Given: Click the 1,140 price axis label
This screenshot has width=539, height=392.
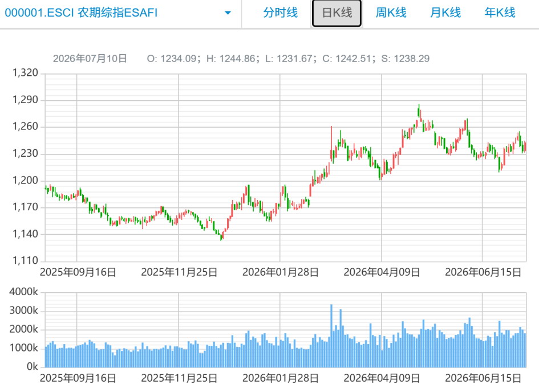Looking at the screenshot, I should [25, 234].
